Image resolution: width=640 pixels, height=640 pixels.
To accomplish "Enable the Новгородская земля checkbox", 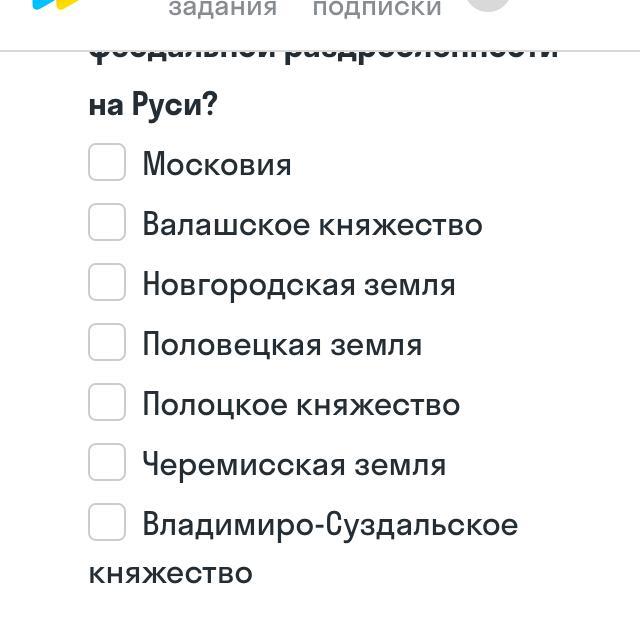I will (107, 282).
